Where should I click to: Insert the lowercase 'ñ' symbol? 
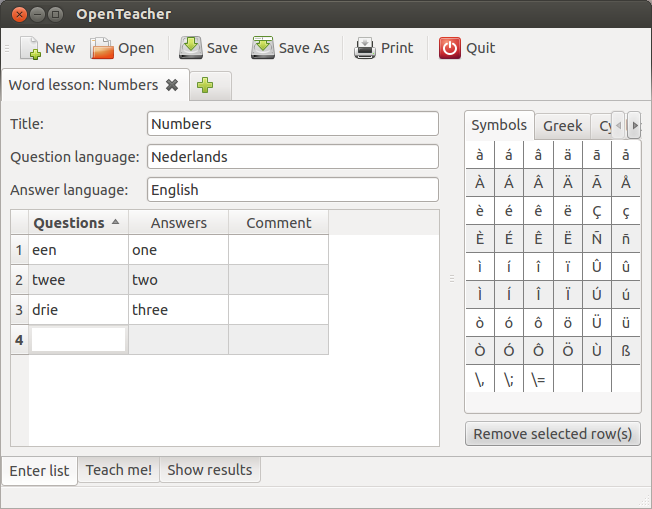pyautogui.click(x=626, y=239)
